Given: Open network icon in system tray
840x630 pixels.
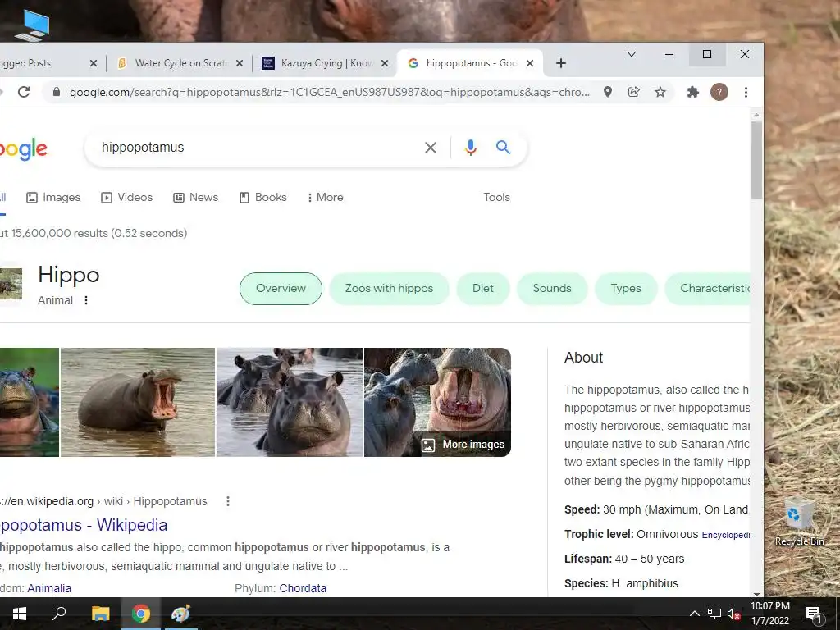Looking at the screenshot, I should coord(714,614).
